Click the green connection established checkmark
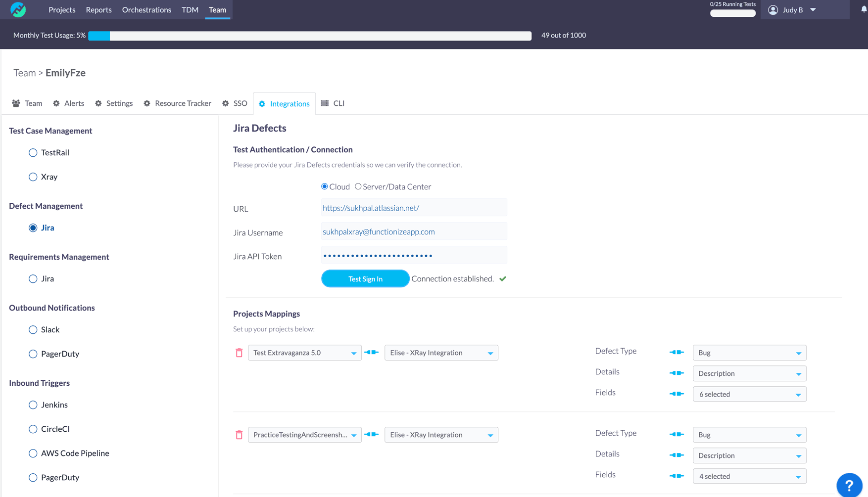The image size is (868, 497). click(503, 279)
